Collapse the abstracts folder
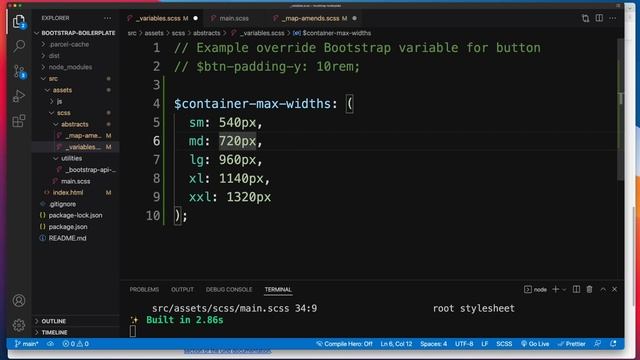This screenshot has height=360, width=640. pyautogui.click(x=71, y=124)
